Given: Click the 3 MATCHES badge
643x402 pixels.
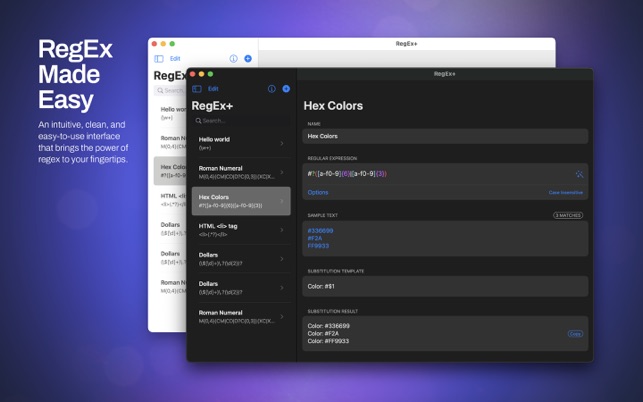Looking at the screenshot, I should pyautogui.click(x=568, y=215).
